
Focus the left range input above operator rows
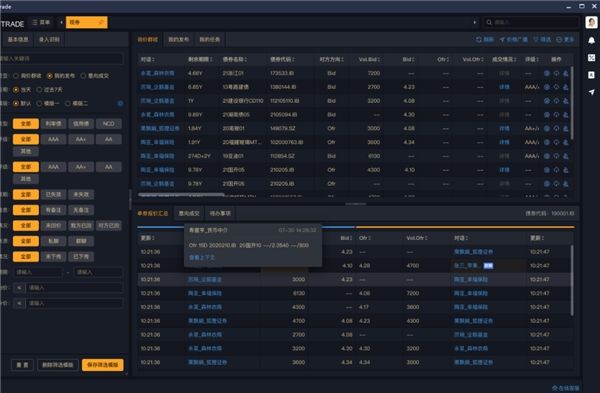point(38,272)
